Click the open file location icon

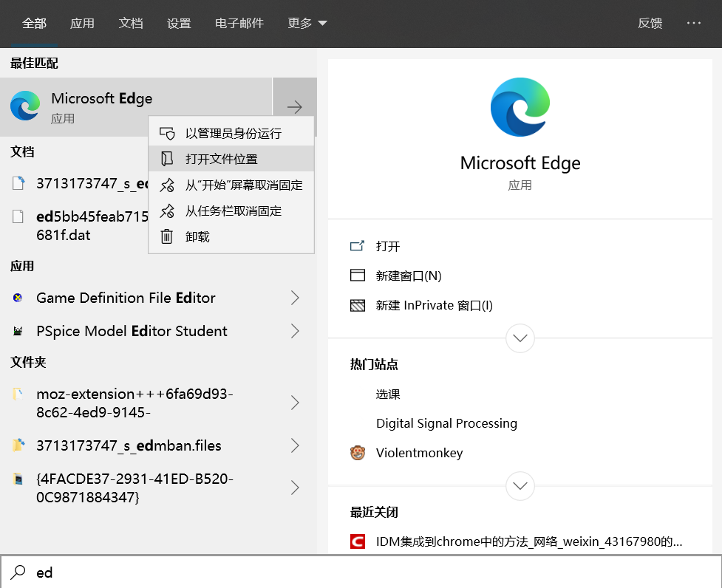(x=167, y=160)
